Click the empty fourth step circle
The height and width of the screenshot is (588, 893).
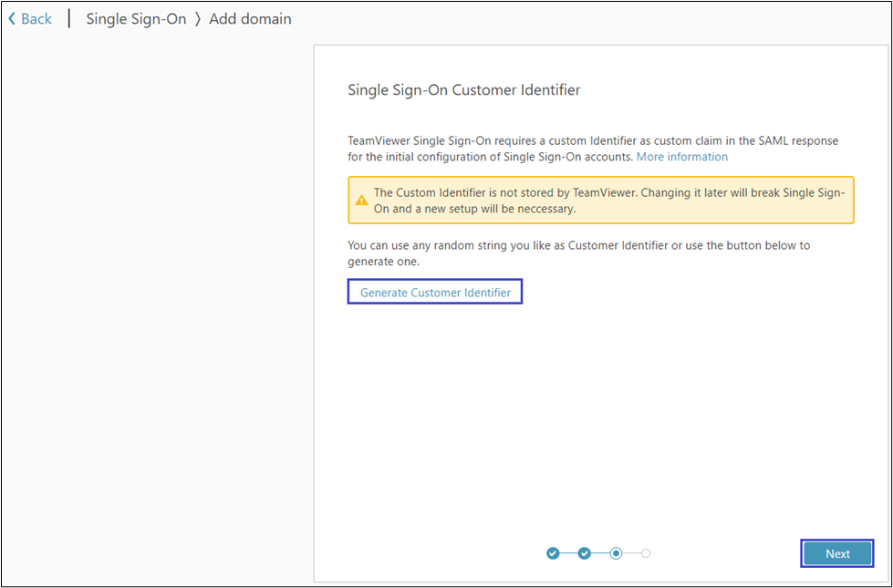tap(646, 553)
